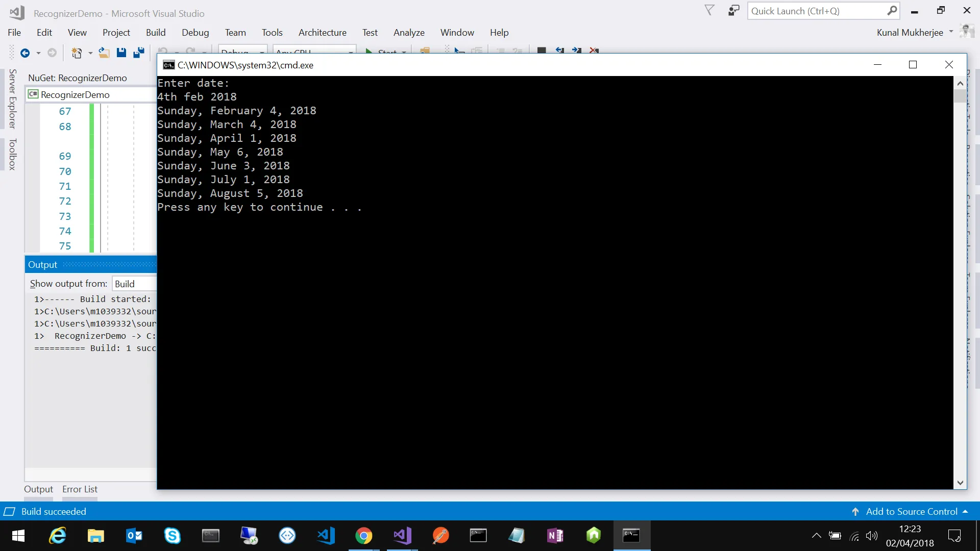Click the Save floppy disk icon
The image size is (980, 551).
(x=121, y=53)
